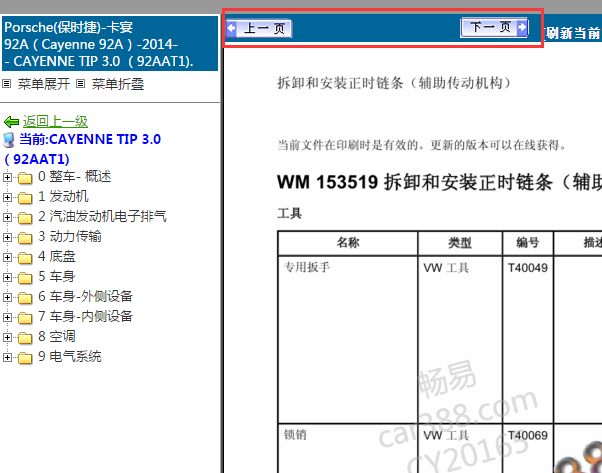This screenshot has height=473, width=602.
Task: Click the Porsche Cayenne 92A vehicle header
Action: [x=110, y=44]
